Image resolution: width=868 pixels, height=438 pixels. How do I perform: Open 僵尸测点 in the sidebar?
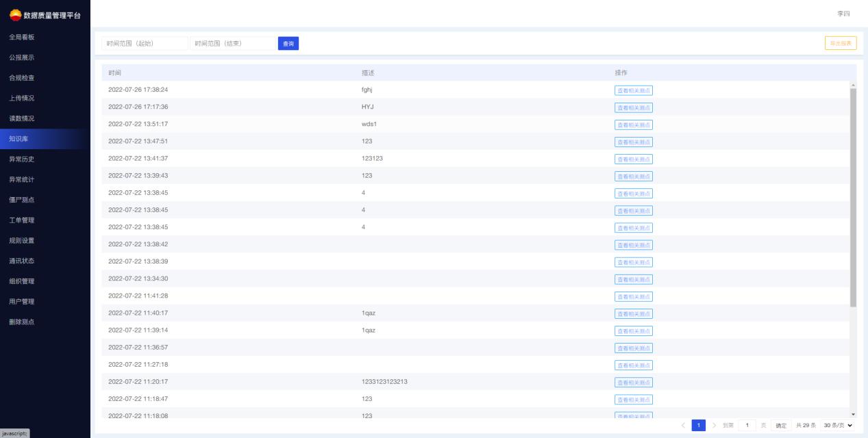pos(22,200)
